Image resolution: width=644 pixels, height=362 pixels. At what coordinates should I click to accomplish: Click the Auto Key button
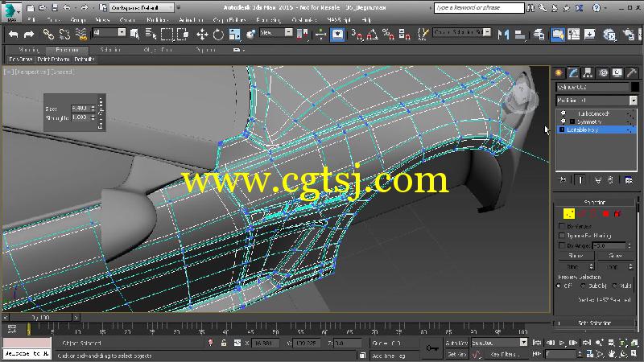point(456,343)
